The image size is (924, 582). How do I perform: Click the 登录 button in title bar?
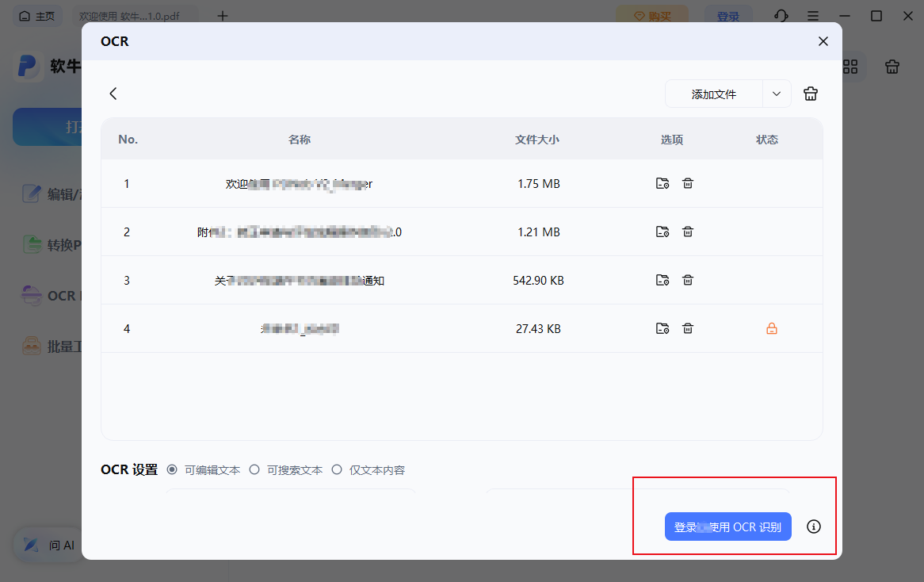[728, 17]
